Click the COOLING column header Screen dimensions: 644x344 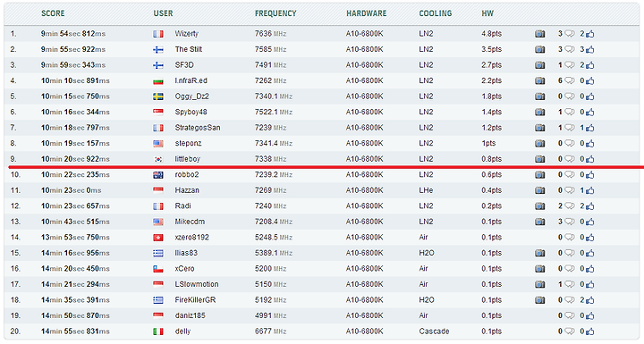pyautogui.click(x=436, y=13)
